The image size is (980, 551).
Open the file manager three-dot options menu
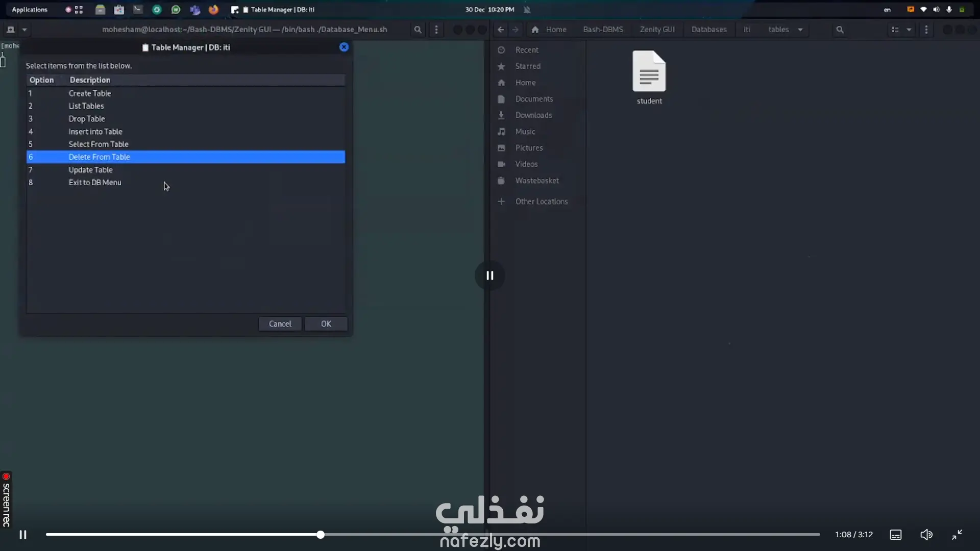(926, 30)
